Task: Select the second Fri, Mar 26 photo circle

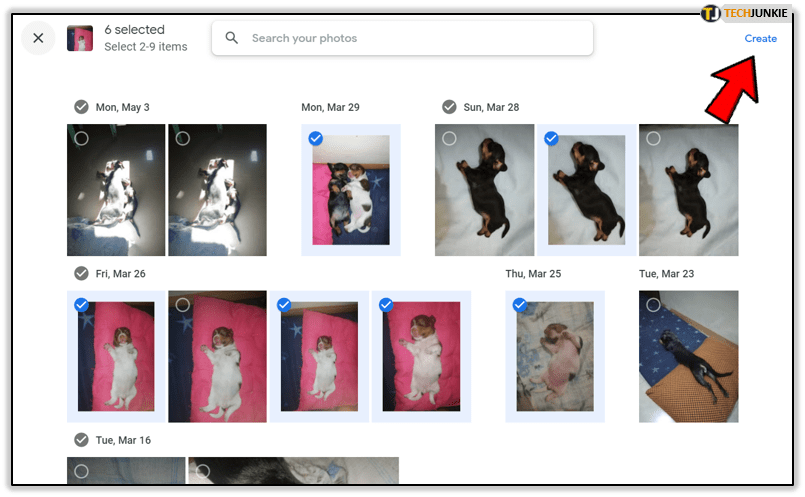Action: [183, 305]
